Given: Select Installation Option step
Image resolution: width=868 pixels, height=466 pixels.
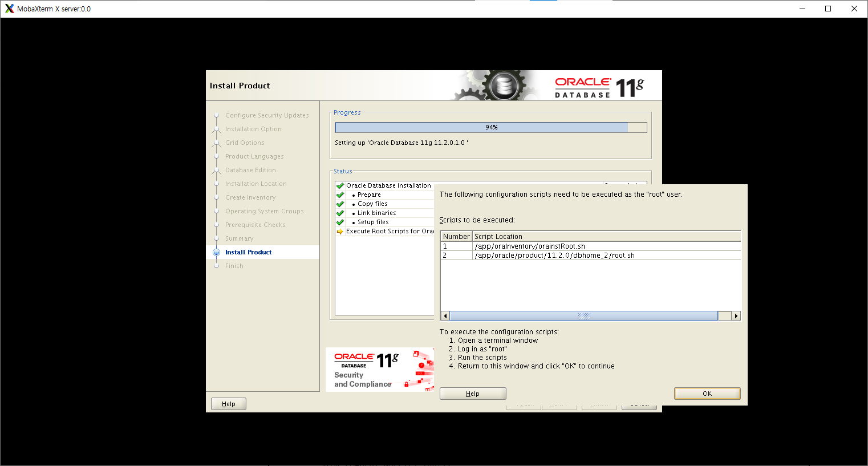Looking at the screenshot, I should click(253, 129).
